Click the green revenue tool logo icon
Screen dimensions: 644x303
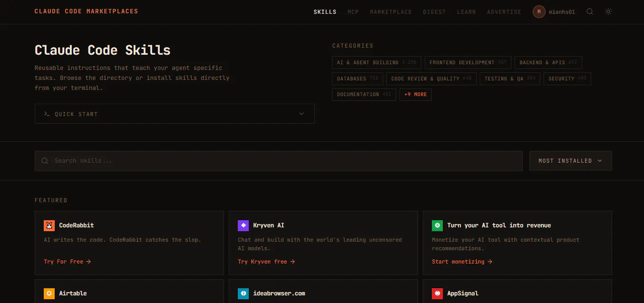[438, 225]
